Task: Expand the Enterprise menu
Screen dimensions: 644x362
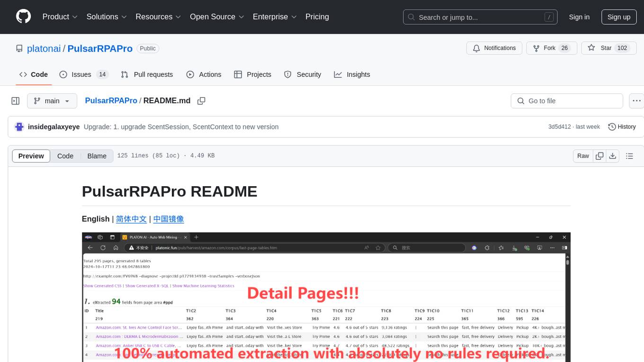Action: pos(275,17)
